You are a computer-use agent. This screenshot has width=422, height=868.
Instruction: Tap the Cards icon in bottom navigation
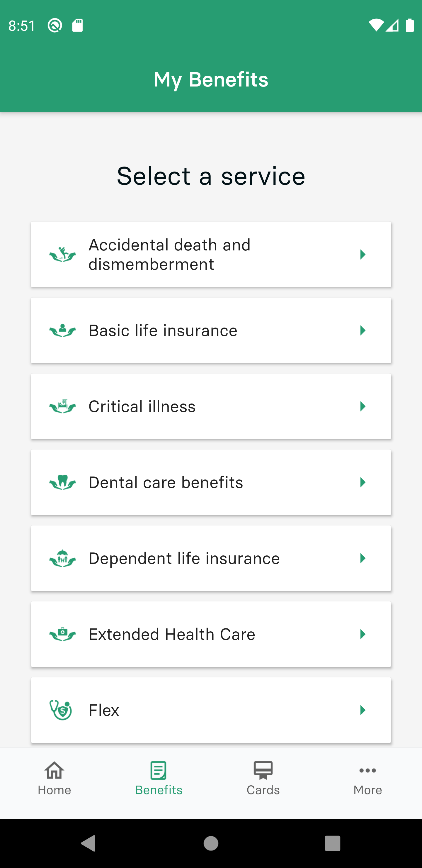coord(263,770)
